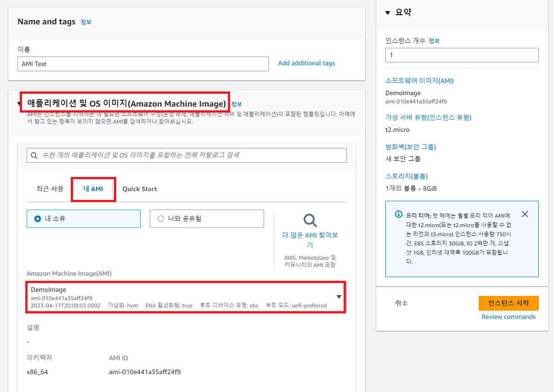Click the search icon in catalog search box
The height and width of the screenshot is (392, 554).
pyautogui.click(x=34, y=155)
